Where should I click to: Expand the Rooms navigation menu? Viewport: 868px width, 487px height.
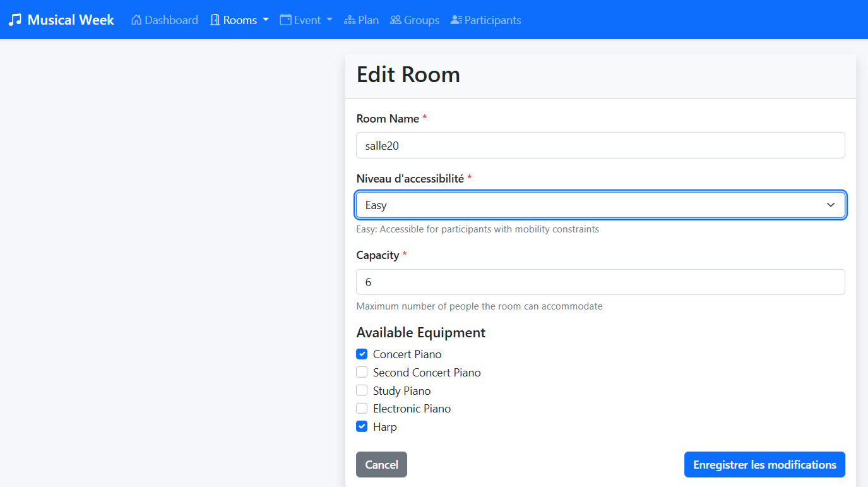point(239,20)
